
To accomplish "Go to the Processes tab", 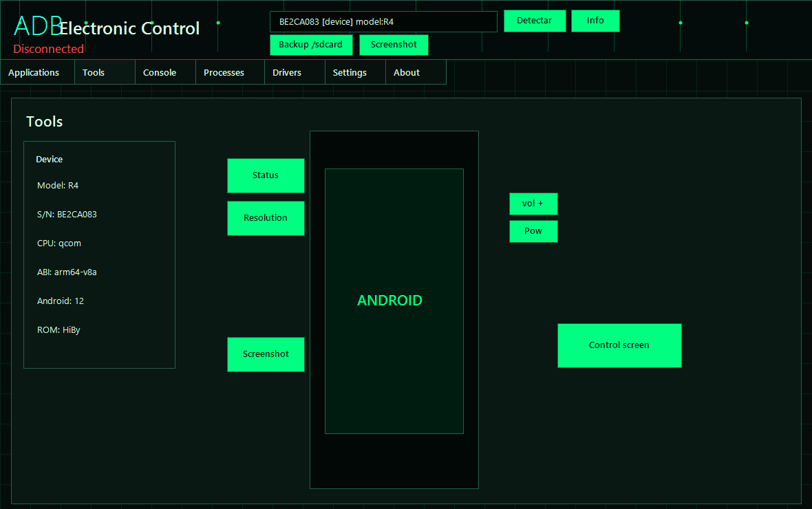I will 231,72.
